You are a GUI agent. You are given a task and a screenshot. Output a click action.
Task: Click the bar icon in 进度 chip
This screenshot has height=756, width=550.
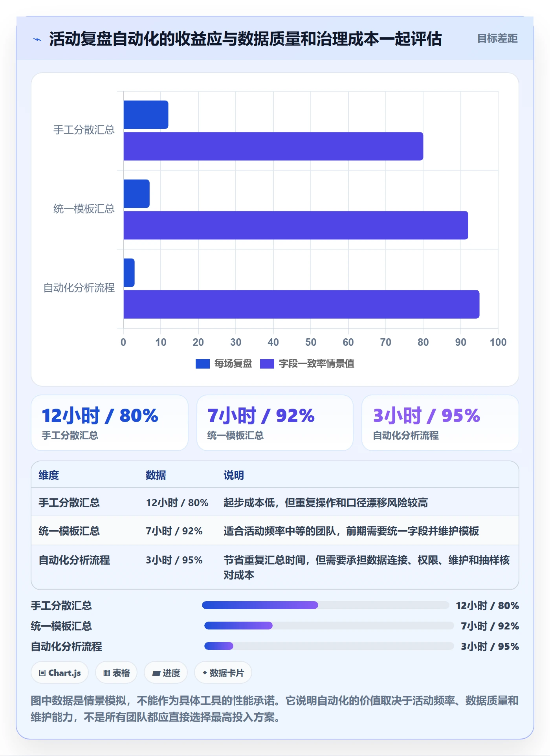tap(156, 673)
